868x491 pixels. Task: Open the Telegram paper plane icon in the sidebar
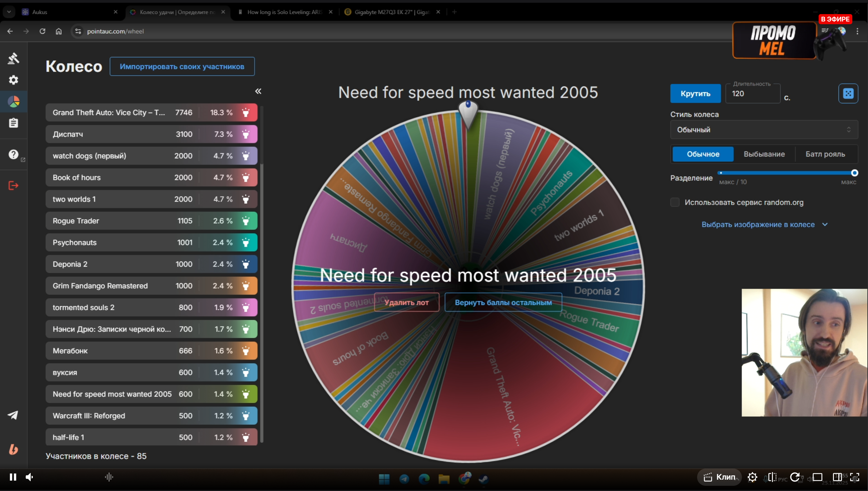pos(13,415)
